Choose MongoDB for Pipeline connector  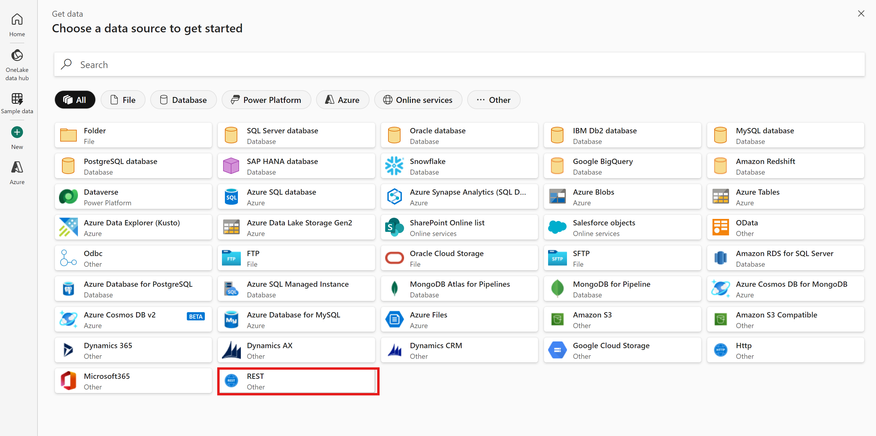[622, 289]
